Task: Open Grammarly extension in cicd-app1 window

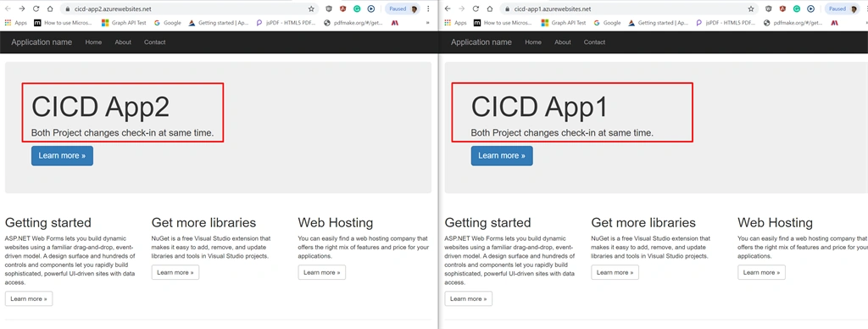Action: click(797, 8)
